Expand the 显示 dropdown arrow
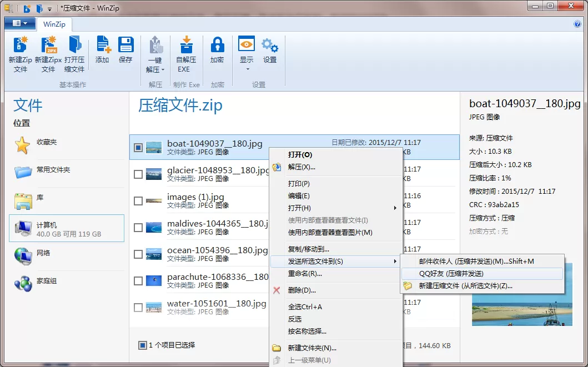The width and height of the screenshot is (588, 367). 247,69
